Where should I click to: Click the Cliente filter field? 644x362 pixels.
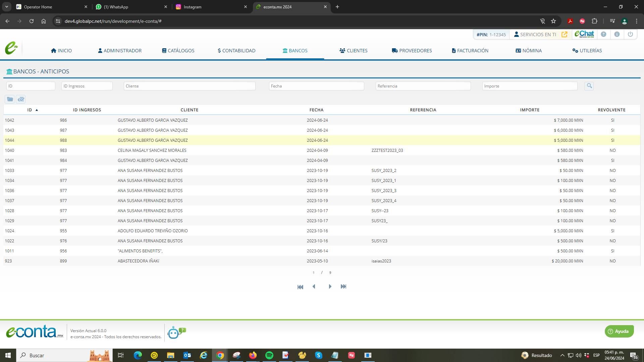point(190,86)
